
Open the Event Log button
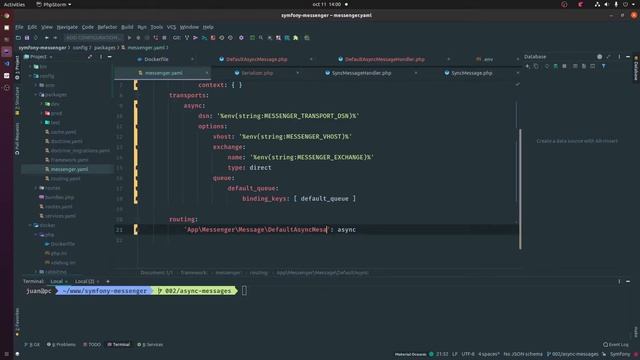[616, 344]
